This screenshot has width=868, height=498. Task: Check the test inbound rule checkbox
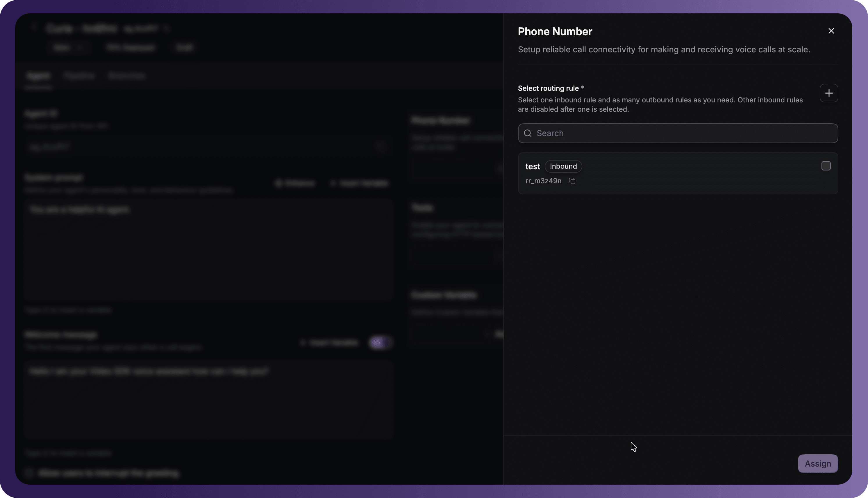coord(826,166)
